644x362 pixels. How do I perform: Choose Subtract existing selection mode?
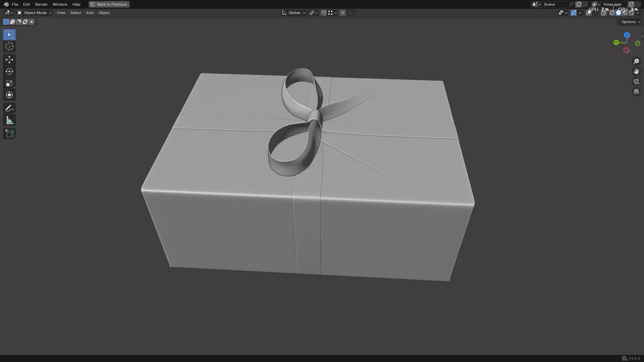(19, 22)
